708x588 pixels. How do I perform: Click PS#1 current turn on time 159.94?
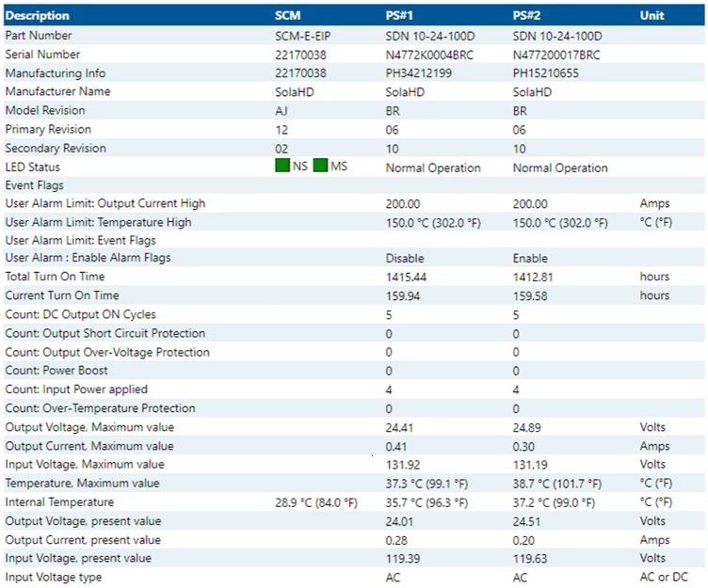click(x=403, y=296)
